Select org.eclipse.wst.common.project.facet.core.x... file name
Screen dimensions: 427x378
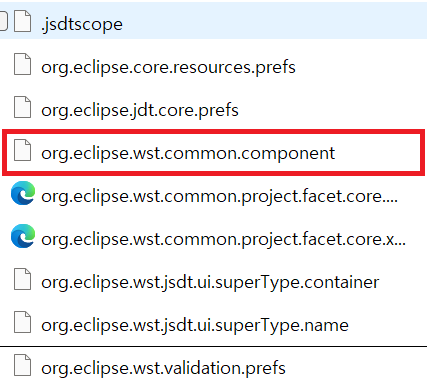pyautogui.click(x=223, y=239)
